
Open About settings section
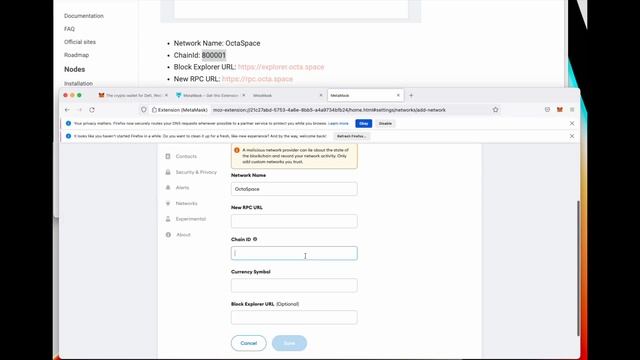click(x=183, y=235)
